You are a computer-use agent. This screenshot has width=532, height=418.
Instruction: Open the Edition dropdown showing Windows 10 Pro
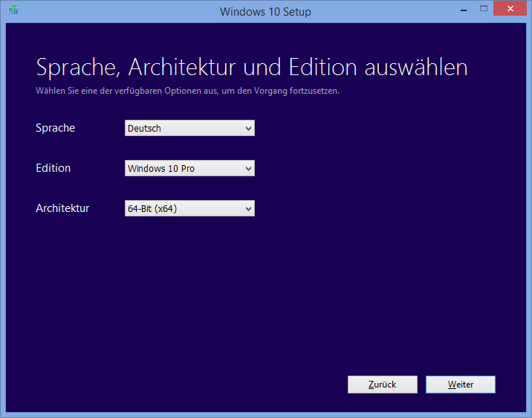click(189, 168)
